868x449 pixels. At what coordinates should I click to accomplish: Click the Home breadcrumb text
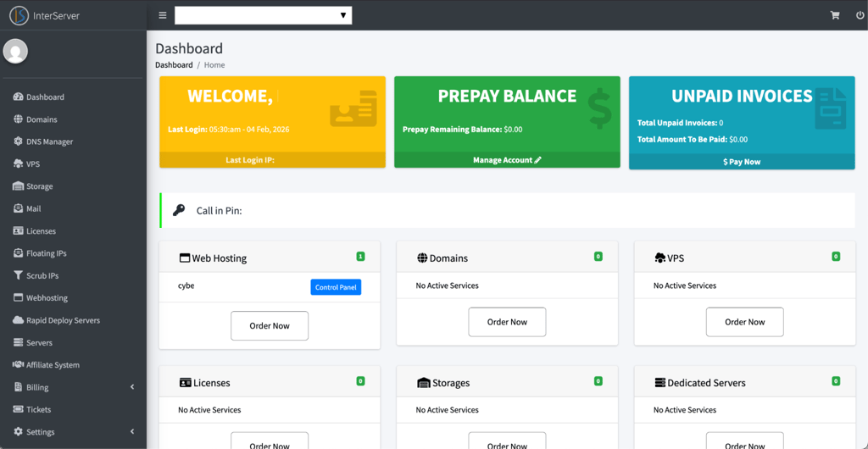click(x=214, y=64)
